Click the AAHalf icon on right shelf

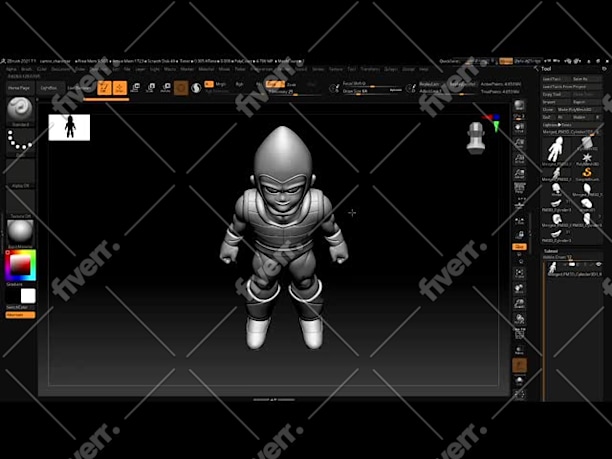point(519,173)
